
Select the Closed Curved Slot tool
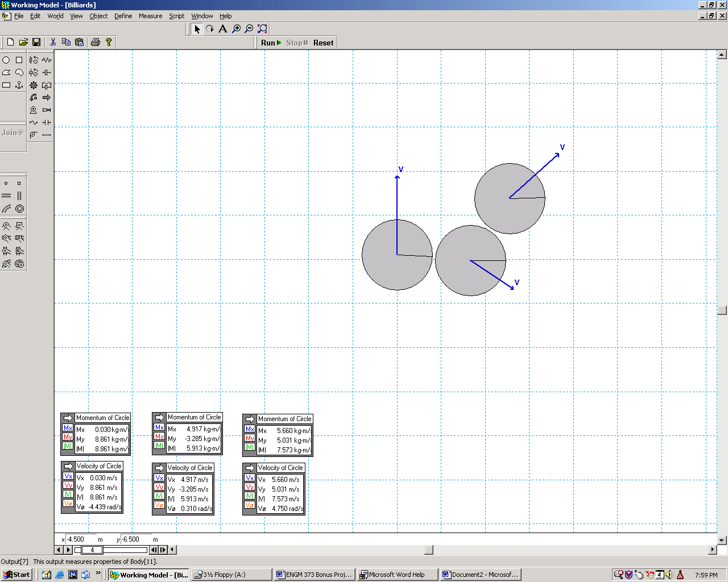[19, 209]
